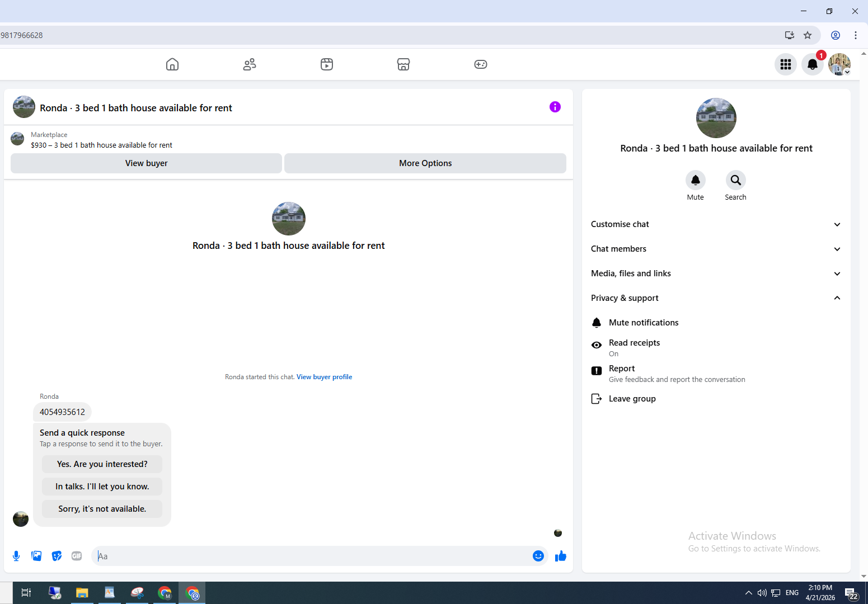Send quick reply 'In talks. I'll let you know.'
868x604 pixels.
(102, 487)
